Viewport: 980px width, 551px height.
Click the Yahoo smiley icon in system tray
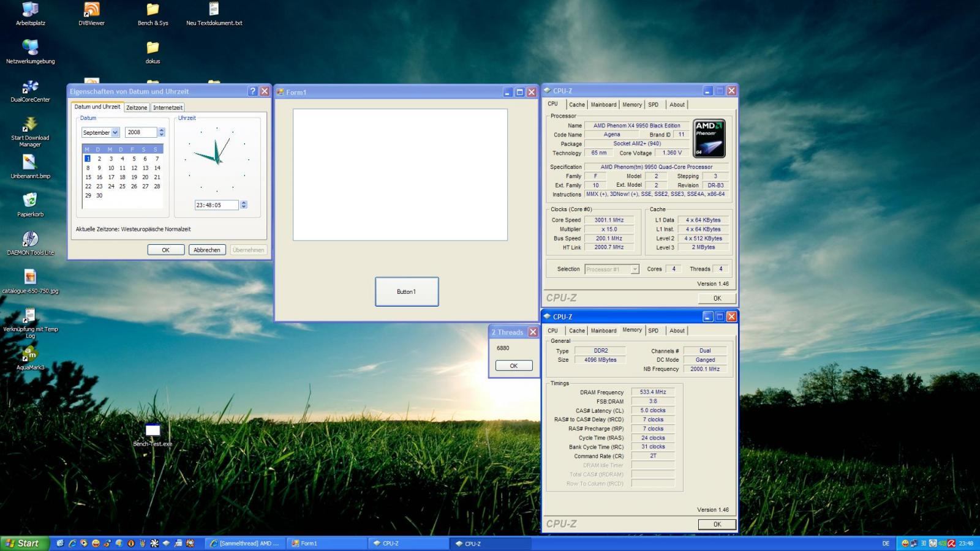coord(905,543)
